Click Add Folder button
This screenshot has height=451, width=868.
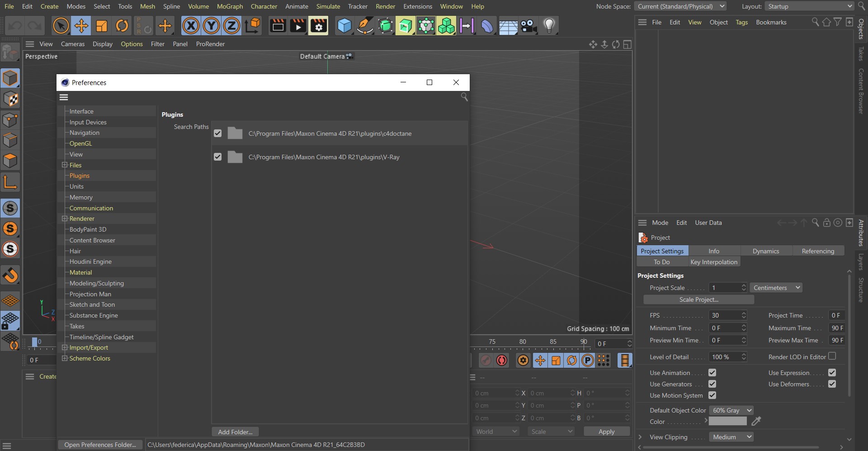235,432
